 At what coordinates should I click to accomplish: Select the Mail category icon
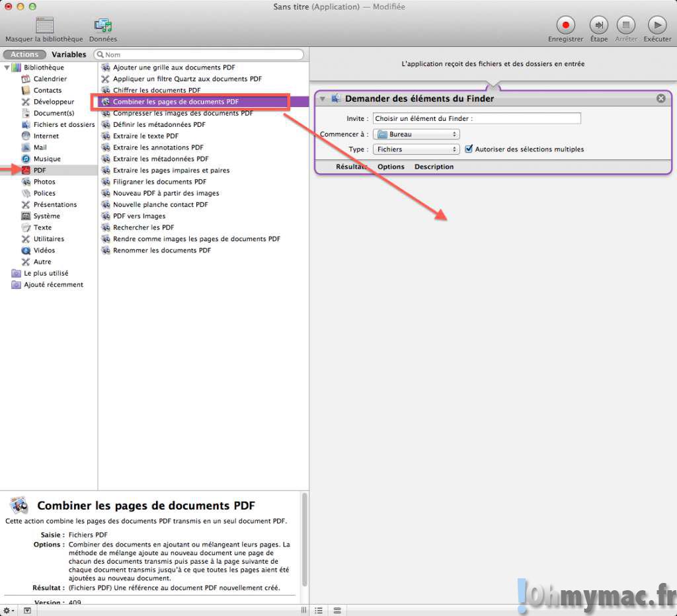(26, 147)
